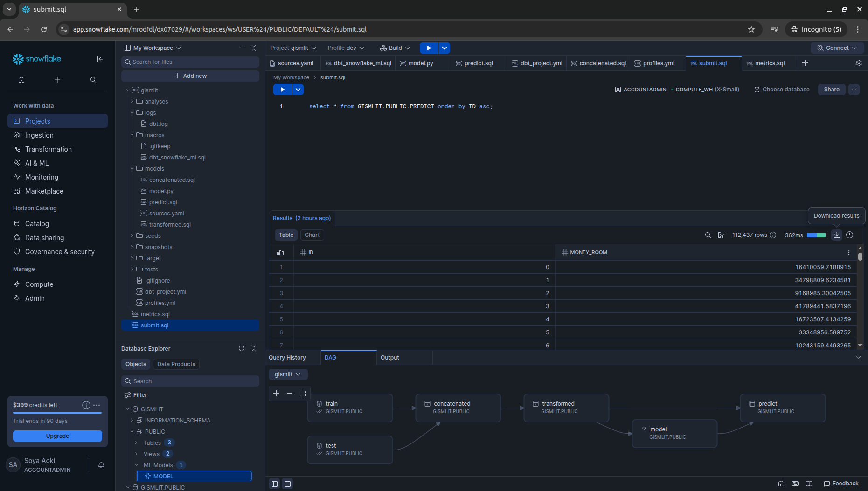Image resolution: width=868 pixels, height=491 pixels.
Task: Open the editor more actions menu
Action: click(854, 90)
